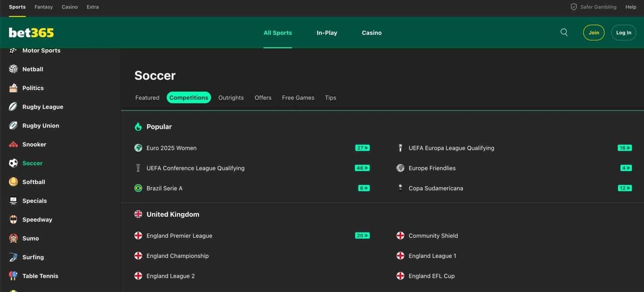Open Fantasy in top bar
The width and height of the screenshot is (644, 292).
click(x=43, y=7)
